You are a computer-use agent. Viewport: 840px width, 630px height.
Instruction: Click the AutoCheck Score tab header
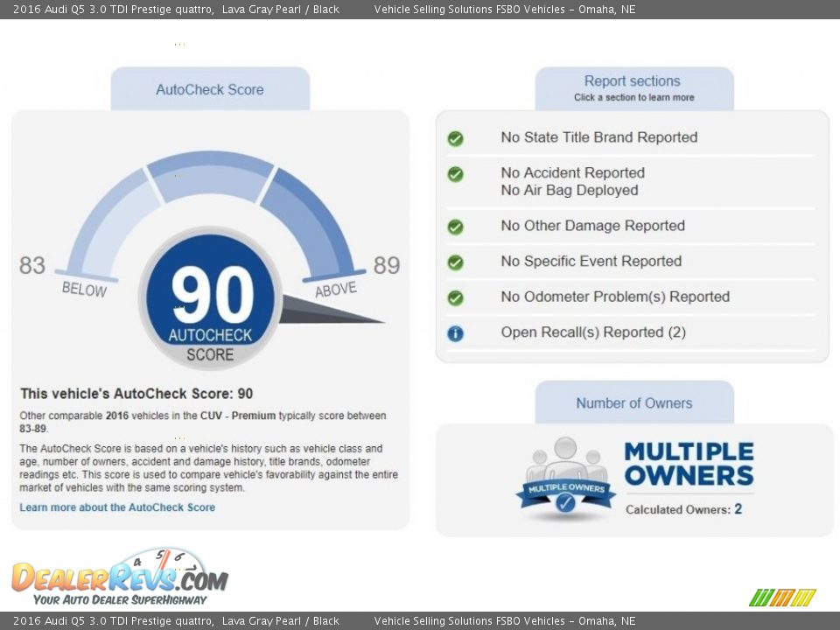tap(210, 89)
